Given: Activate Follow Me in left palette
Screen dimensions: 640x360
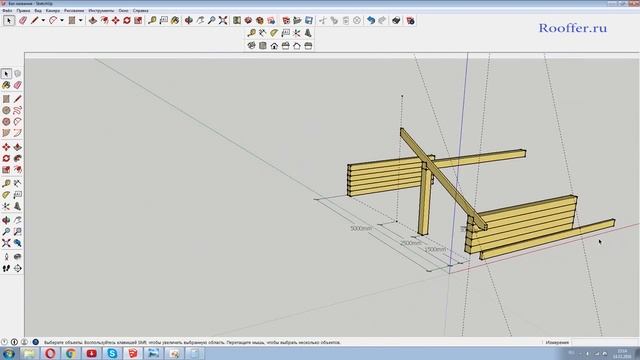Looking at the screenshot, I should (x=18, y=158).
